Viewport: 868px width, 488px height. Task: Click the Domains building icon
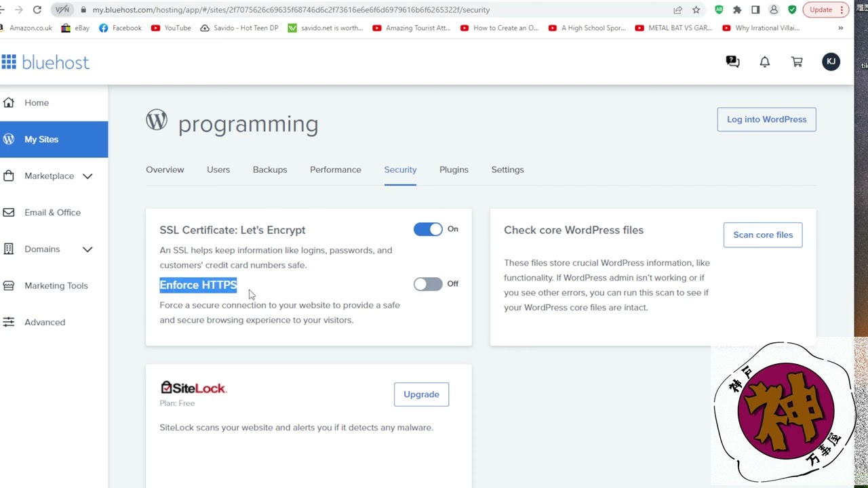tap(8, 249)
